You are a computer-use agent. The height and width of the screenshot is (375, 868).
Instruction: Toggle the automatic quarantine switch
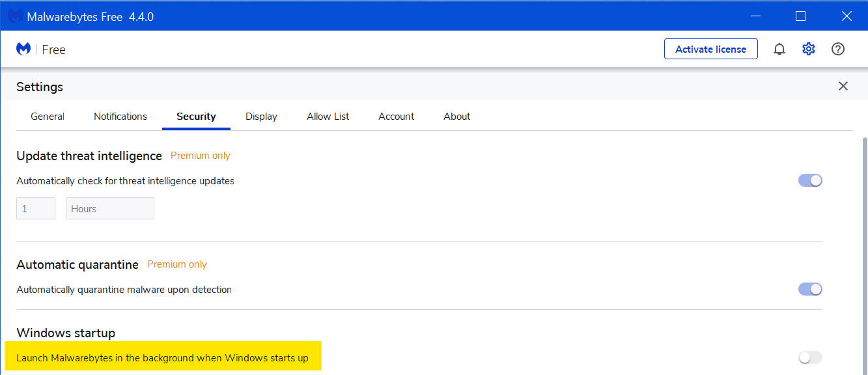pyautogui.click(x=810, y=289)
